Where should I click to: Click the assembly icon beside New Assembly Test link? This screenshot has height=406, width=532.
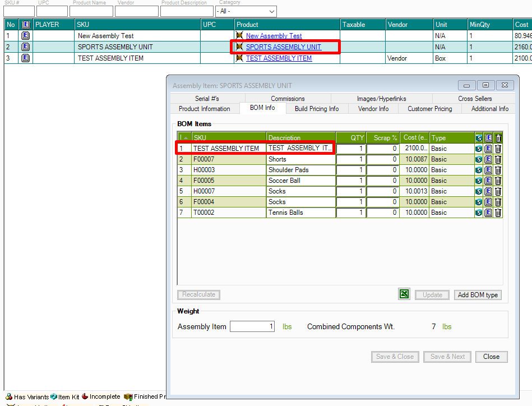[240, 36]
